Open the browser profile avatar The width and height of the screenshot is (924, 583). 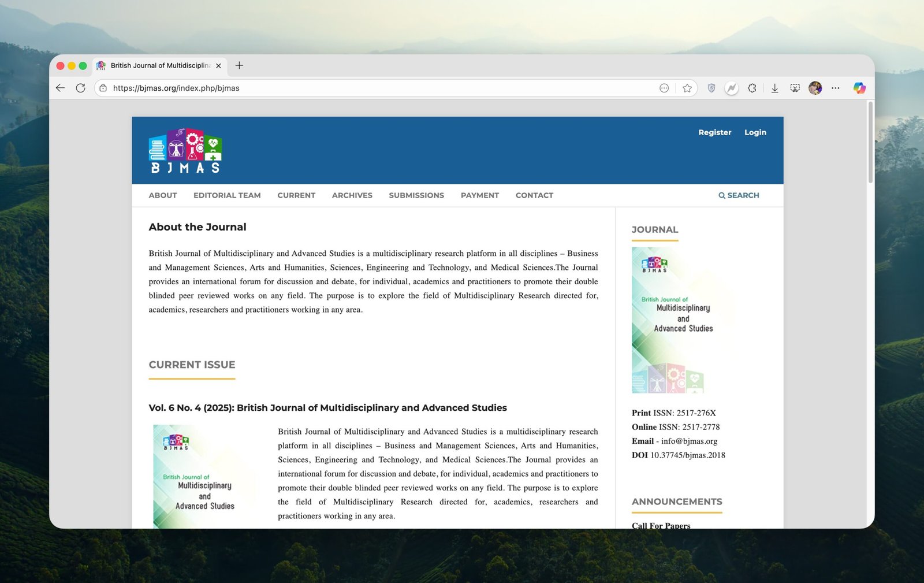pos(815,88)
